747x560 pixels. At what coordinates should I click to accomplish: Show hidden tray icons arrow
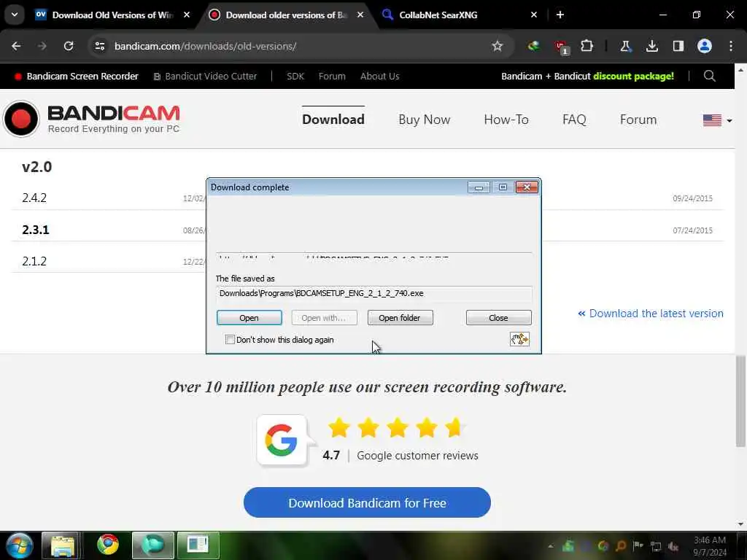pyautogui.click(x=550, y=547)
